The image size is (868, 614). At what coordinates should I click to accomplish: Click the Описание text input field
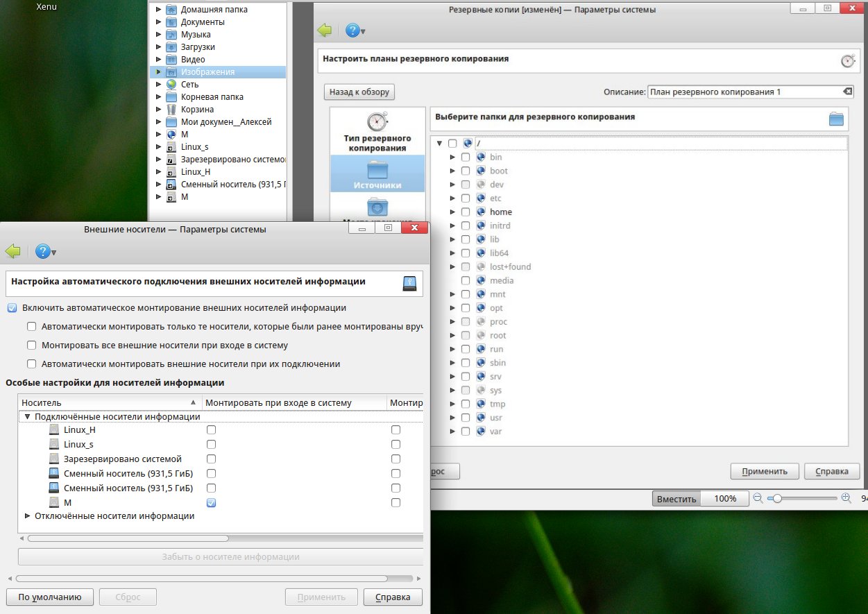[x=742, y=92]
